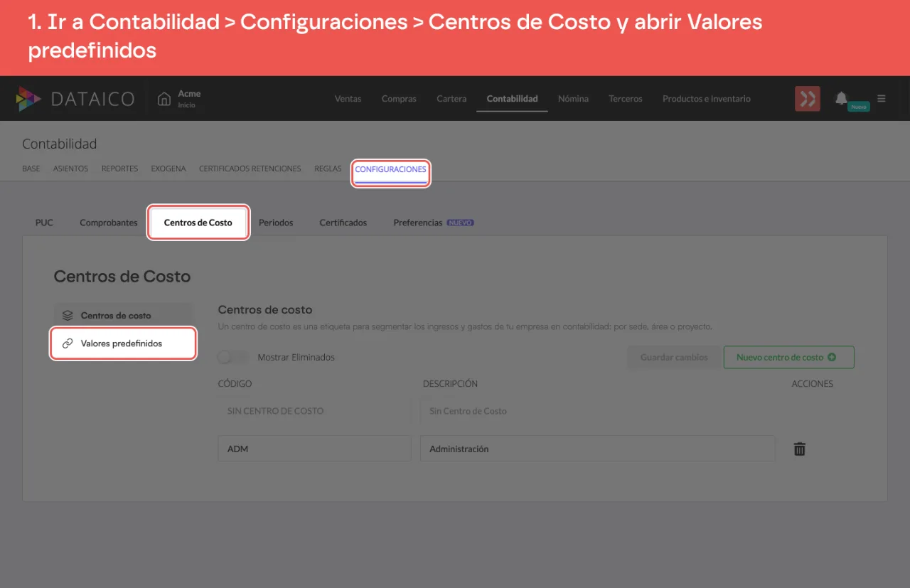Switch to the EXOGENA tab
Image resolution: width=910 pixels, height=588 pixels.
[168, 169]
